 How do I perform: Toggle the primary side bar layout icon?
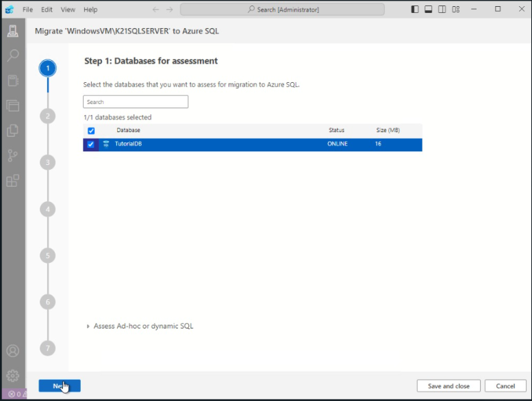[415, 10]
